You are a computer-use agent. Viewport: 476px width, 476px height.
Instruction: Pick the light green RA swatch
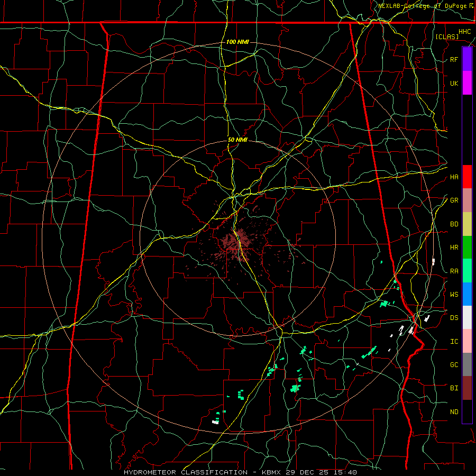467,270
